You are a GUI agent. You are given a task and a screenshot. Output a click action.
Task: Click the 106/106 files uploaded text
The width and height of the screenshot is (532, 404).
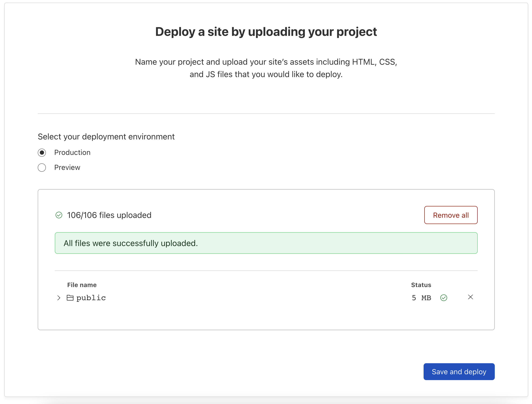click(109, 215)
